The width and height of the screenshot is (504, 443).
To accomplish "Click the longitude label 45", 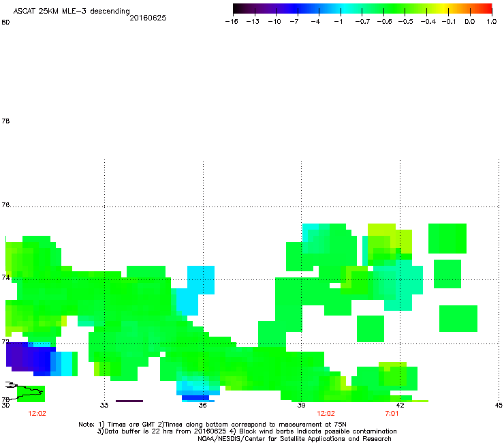I will (499, 405).
